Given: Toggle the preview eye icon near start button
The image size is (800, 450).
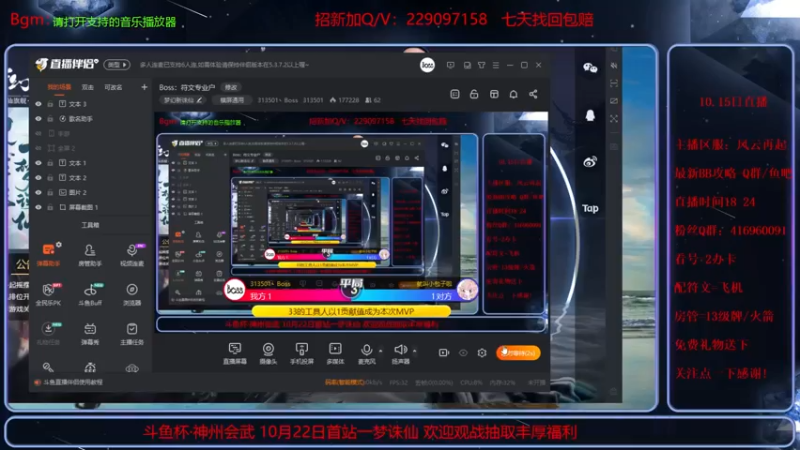Looking at the screenshot, I should click(x=463, y=353).
